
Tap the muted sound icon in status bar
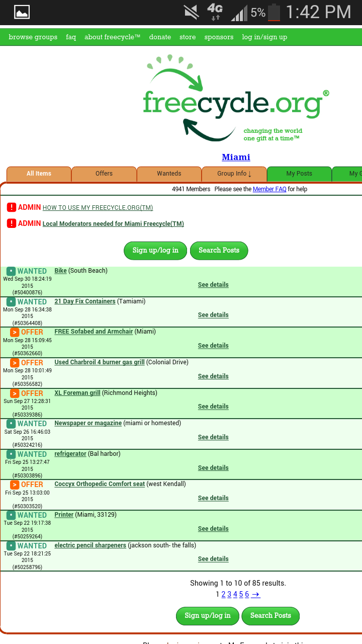coord(191,12)
